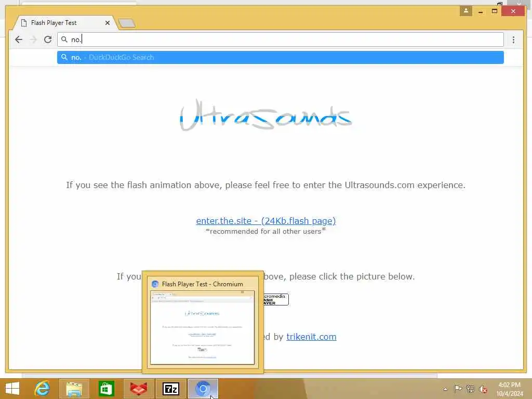Open a new tab with the blank tab button
Screen dimensions: 532x399
pyautogui.click(x=127, y=23)
